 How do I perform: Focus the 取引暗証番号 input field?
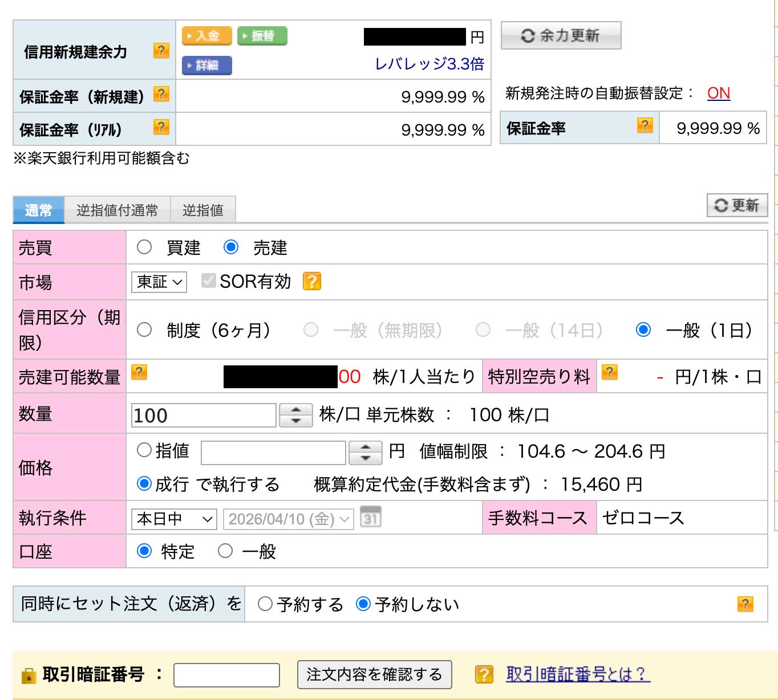(x=226, y=675)
